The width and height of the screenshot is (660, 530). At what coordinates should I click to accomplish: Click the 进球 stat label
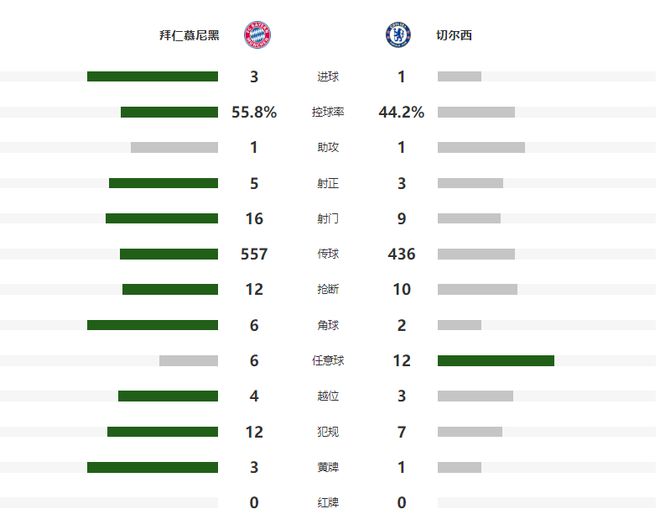pyautogui.click(x=328, y=77)
